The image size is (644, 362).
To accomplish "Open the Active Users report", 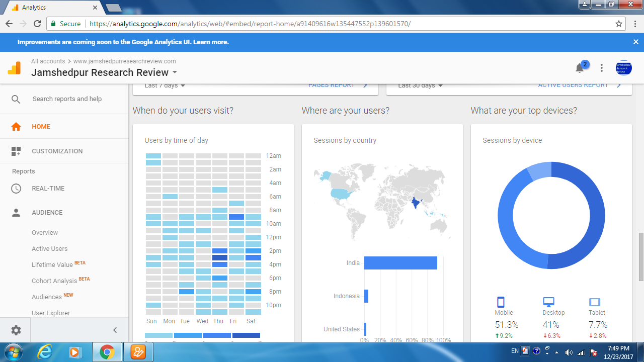I will pyautogui.click(x=49, y=249).
